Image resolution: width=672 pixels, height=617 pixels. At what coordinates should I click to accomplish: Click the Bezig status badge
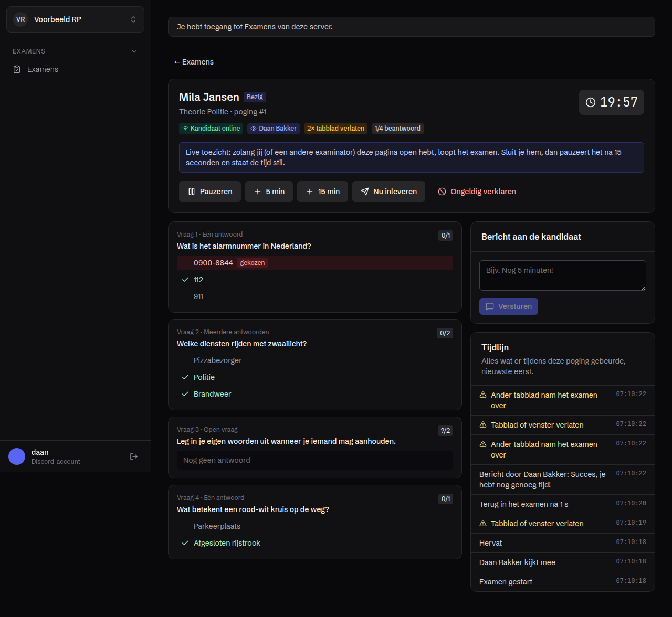(x=255, y=97)
